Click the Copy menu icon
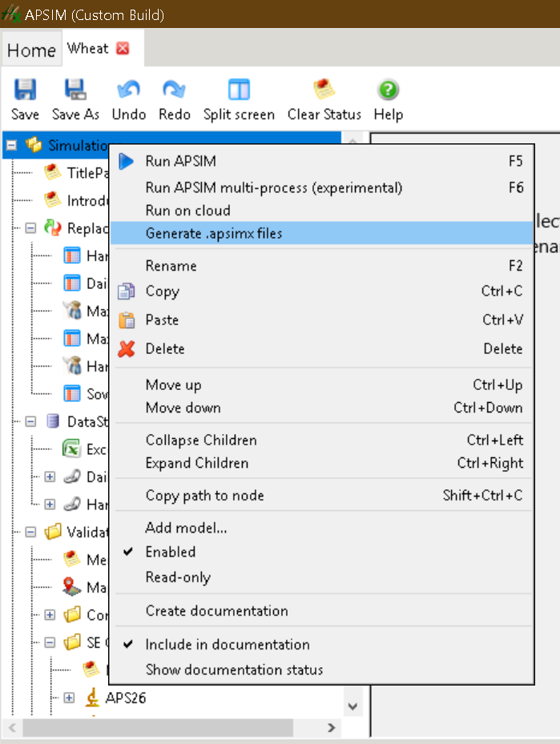Viewport: 560px width, 744px height. [127, 291]
